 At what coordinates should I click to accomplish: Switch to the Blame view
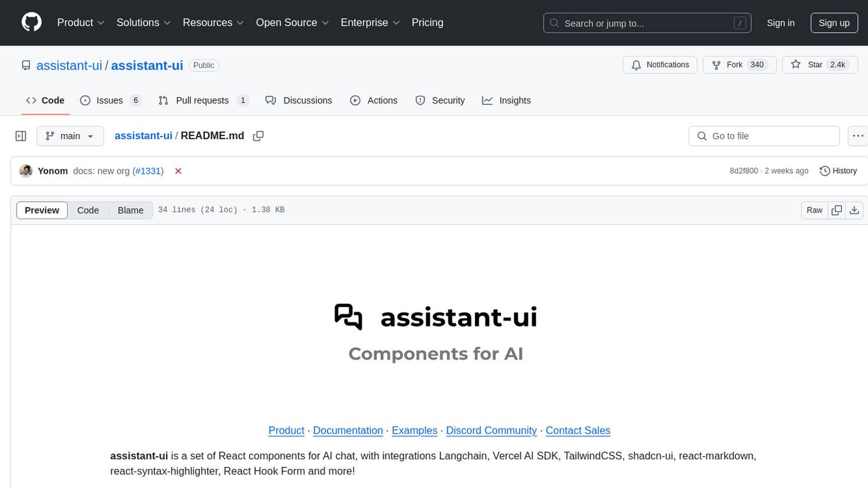131,210
